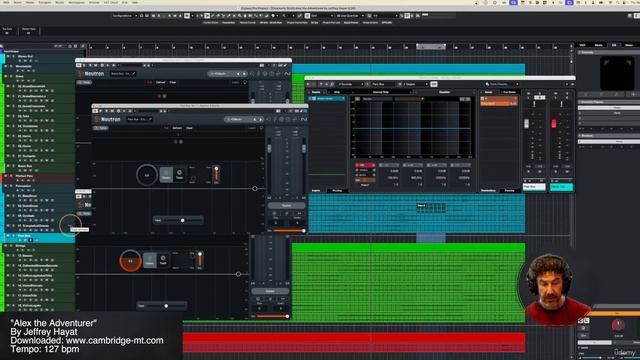Click the large green MIDI part in the arrangement
The width and height of the screenshot is (640, 360).
[409, 282]
